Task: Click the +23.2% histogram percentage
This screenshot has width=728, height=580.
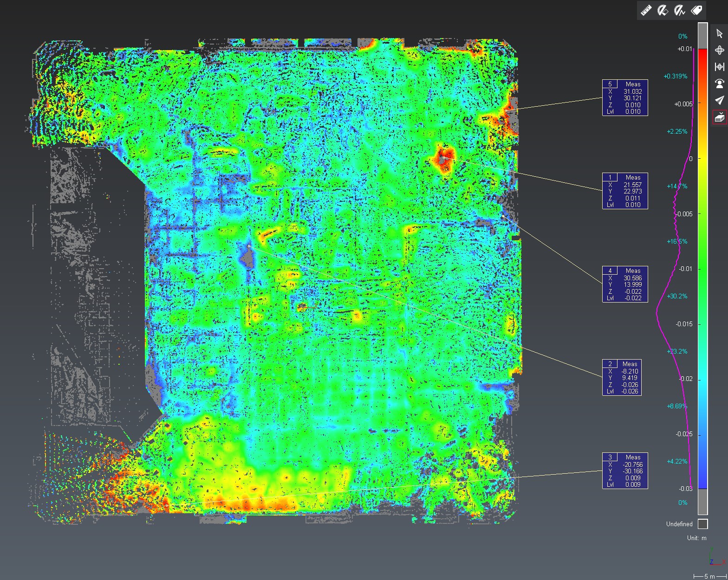Action: click(x=677, y=351)
